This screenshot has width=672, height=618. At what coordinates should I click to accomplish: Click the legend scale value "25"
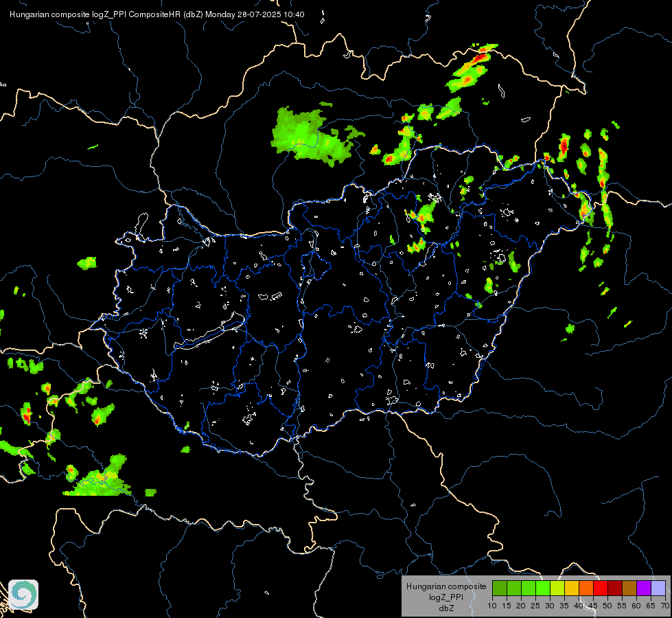(x=535, y=606)
